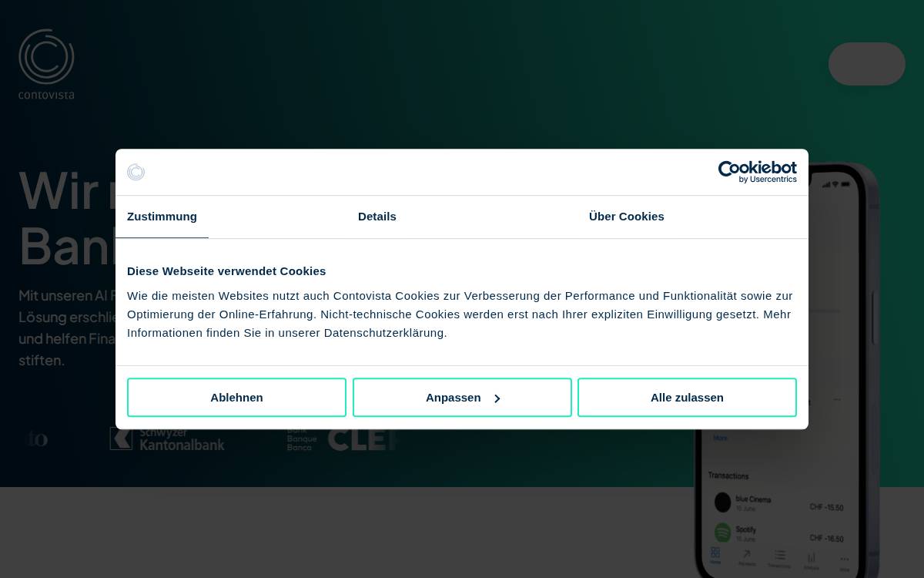Accept all cookies with Alle zulassen
This screenshot has width=924, height=578.
pos(687,398)
